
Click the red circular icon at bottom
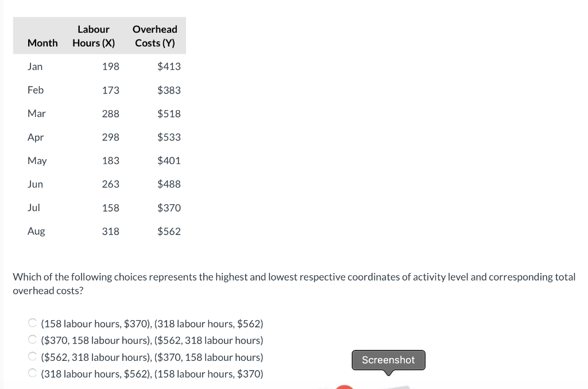click(343, 387)
